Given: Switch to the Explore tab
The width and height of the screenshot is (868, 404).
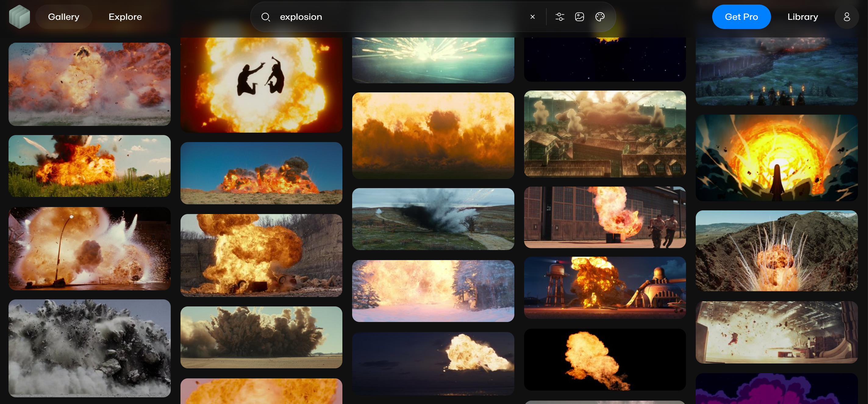Looking at the screenshot, I should pos(125,17).
